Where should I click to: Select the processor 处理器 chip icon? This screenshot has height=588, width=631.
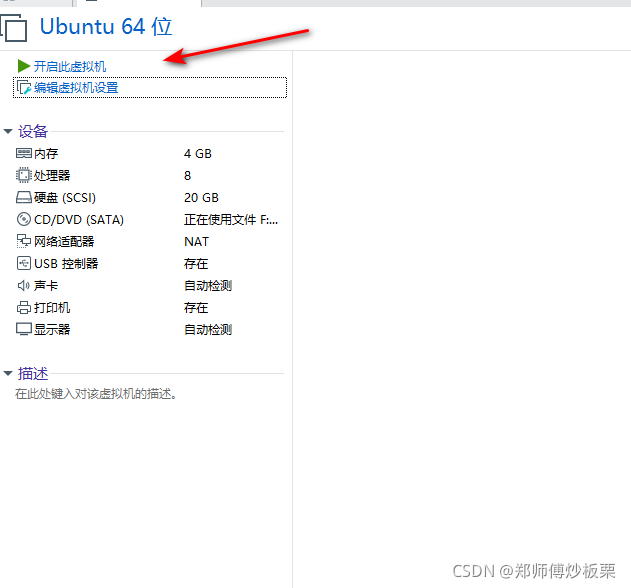coord(24,175)
